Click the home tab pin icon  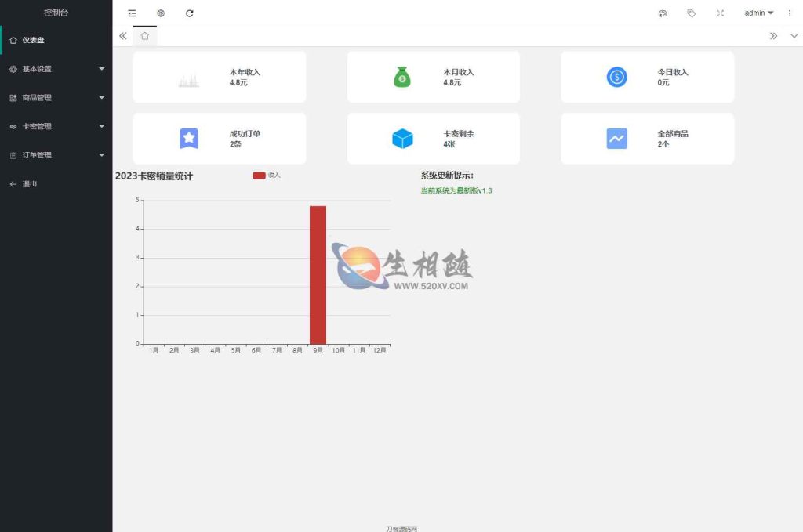[x=145, y=36]
